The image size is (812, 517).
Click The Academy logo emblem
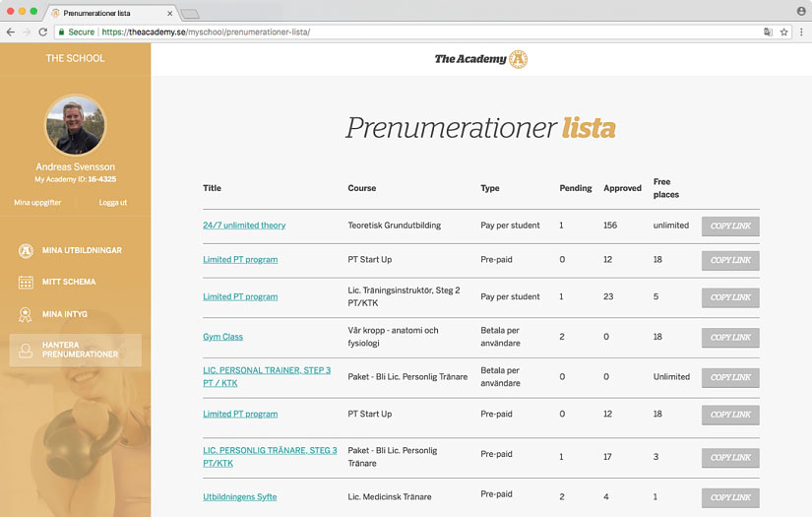pos(519,59)
